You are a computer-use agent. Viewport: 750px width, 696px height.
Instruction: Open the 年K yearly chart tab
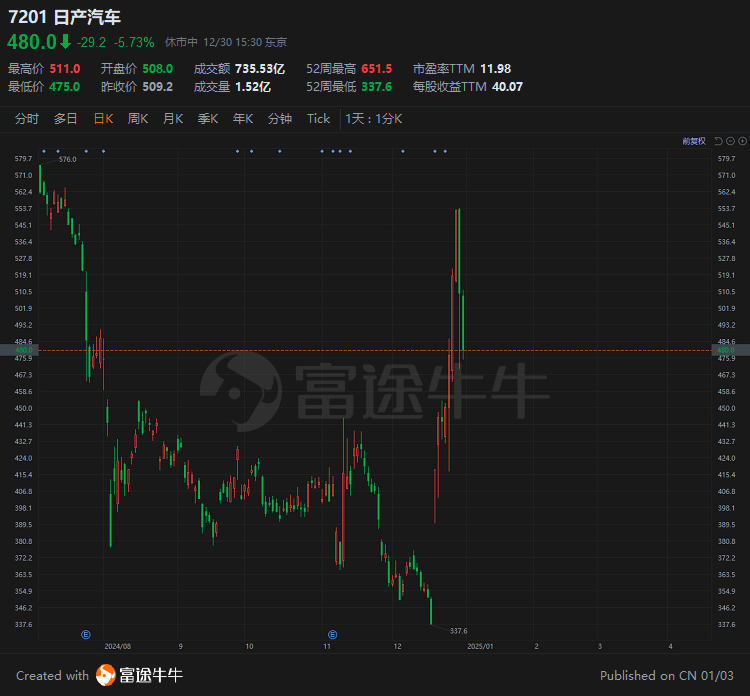pyautogui.click(x=243, y=119)
